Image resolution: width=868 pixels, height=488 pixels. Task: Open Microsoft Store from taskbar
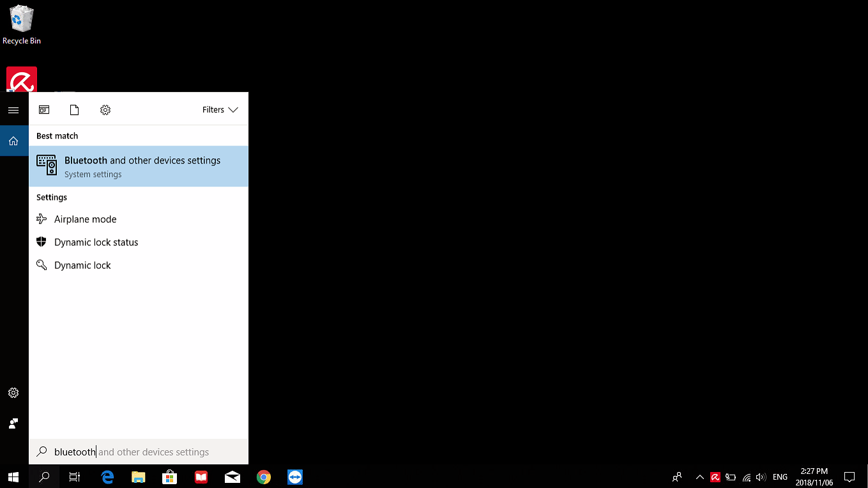coord(170,477)
